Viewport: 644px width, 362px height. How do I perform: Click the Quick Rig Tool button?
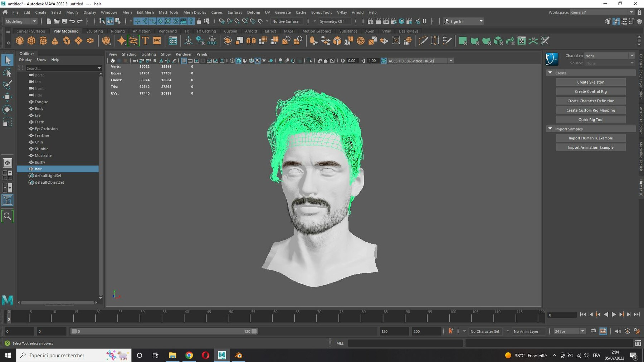point(591,120)
